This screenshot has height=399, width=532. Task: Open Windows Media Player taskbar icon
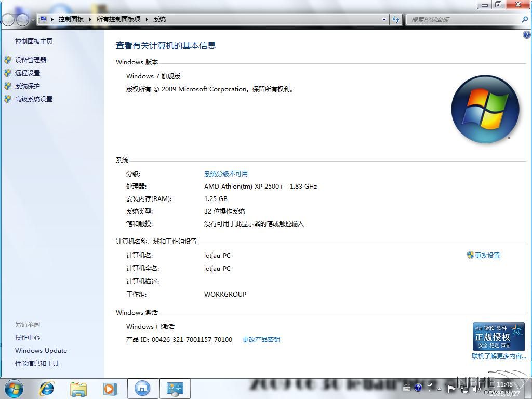coord(110,388)
